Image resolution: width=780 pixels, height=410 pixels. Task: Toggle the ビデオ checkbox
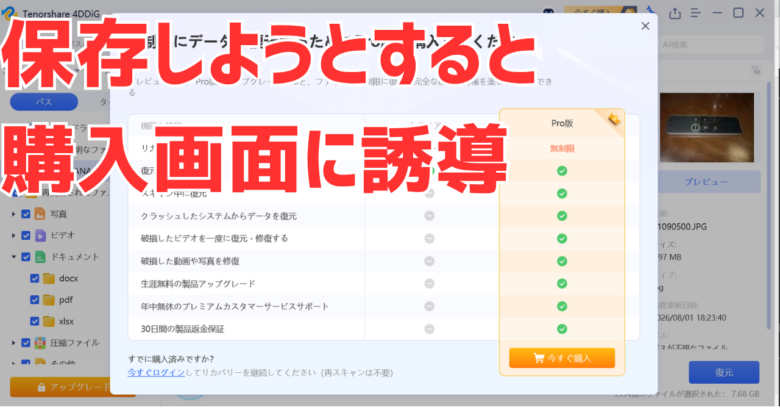click(26, 235)
